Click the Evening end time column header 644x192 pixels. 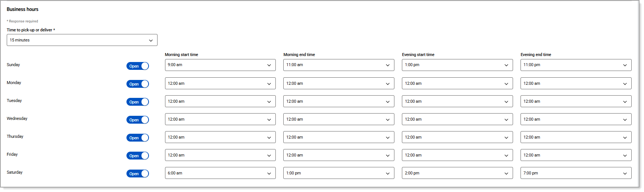(536, 55)
